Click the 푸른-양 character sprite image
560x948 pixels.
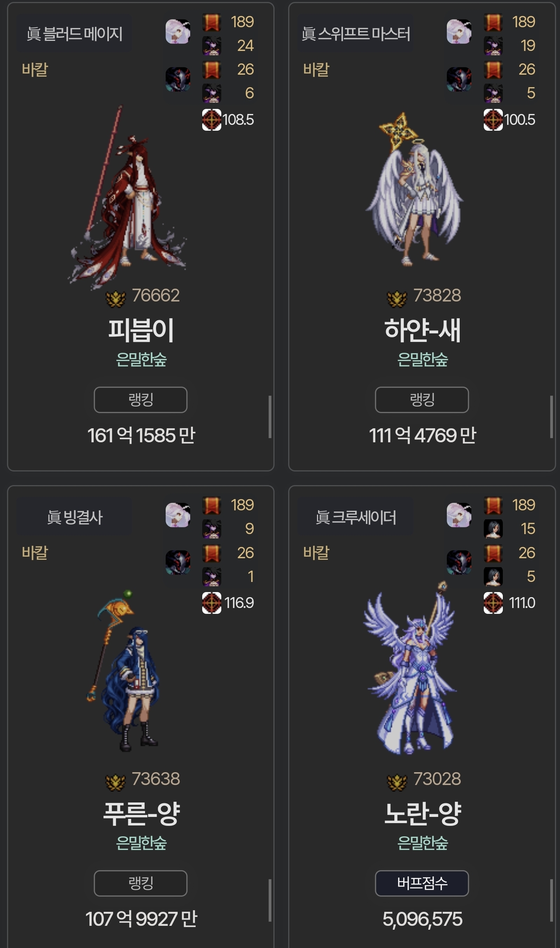click(122, 670)
